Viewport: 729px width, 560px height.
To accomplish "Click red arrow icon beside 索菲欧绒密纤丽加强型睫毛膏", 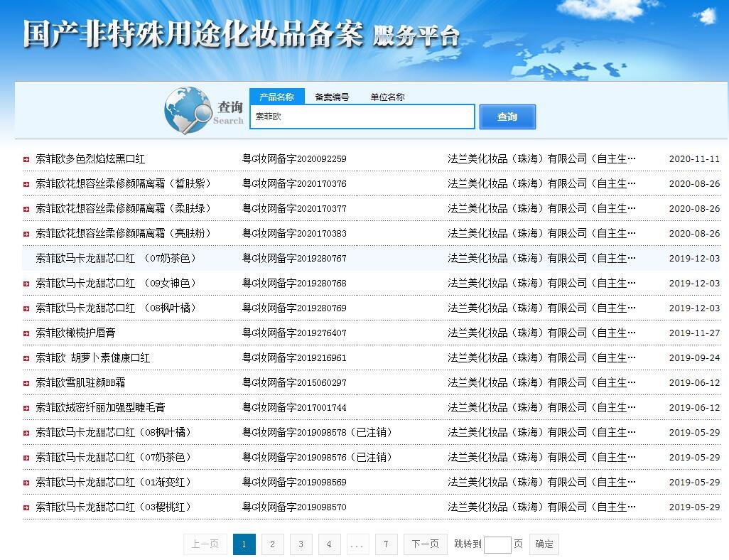I will pyautogui.click(x=26, y=409).
